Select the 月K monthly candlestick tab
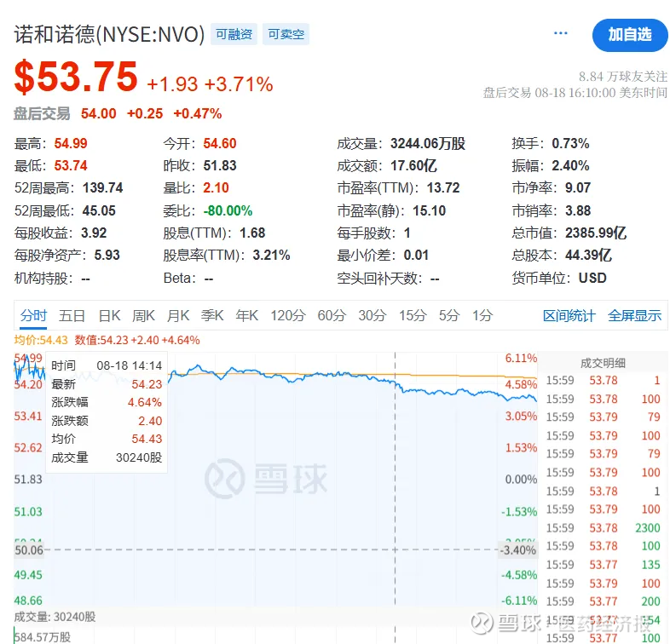The width and height of the screenshot is (670, 644). pyautogui.click(x=178, y=316)
